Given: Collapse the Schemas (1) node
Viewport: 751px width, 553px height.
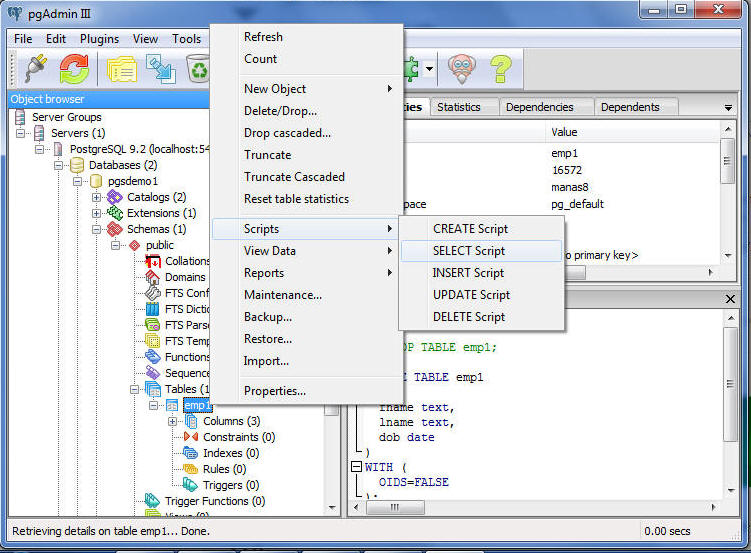Looking at the screenshot, I should [x=96, y=229].
